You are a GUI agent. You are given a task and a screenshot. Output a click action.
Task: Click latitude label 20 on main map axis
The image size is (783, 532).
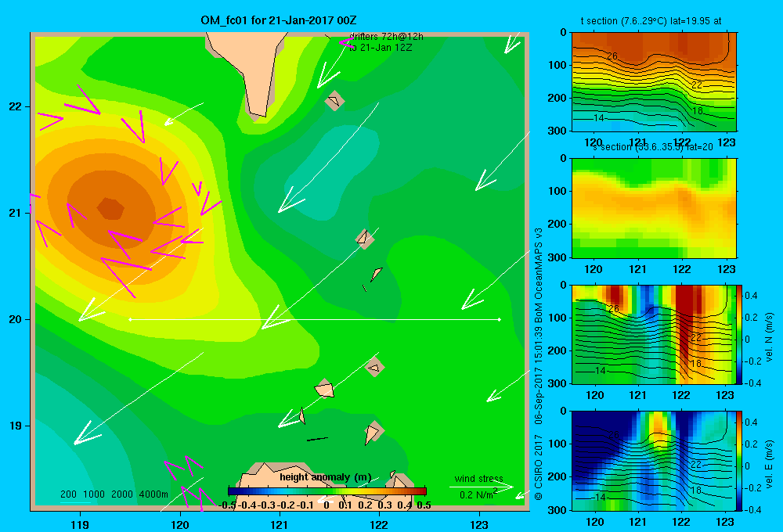pos(15,319)
